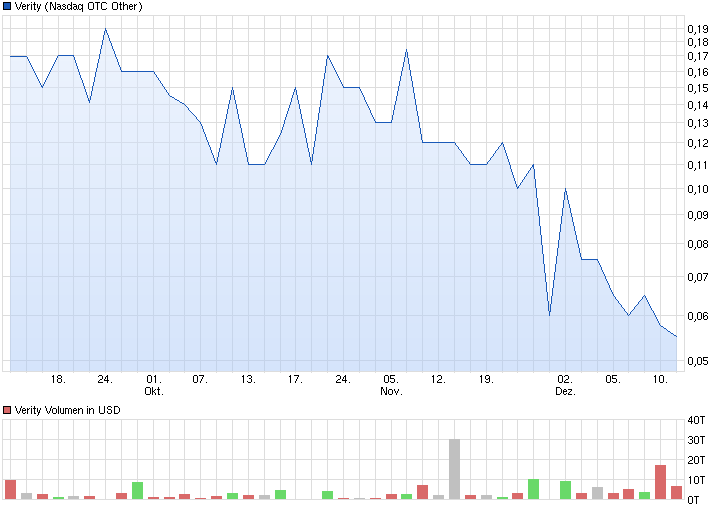Click the 0,08 price axis label
This screenshot has width=726, height=508.
(x=698, y=244)
